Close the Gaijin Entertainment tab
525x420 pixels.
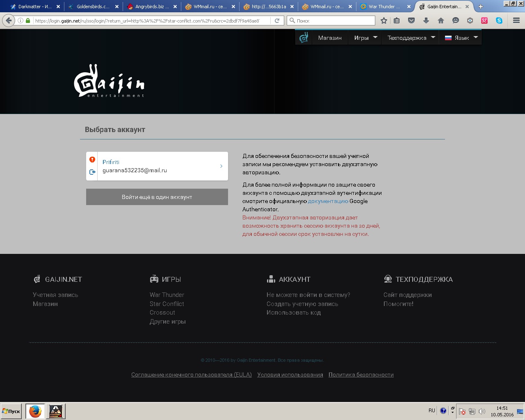[x=467, y=7]
